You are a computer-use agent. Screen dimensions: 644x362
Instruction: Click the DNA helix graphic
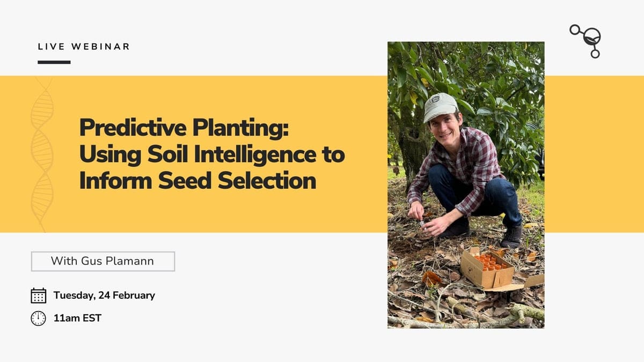point(41,153)
